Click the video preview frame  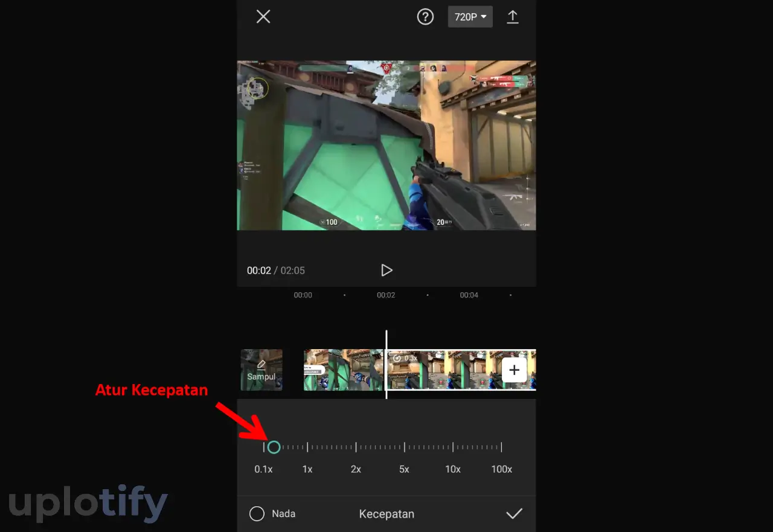pyautogui.click(x=386, y=146)
